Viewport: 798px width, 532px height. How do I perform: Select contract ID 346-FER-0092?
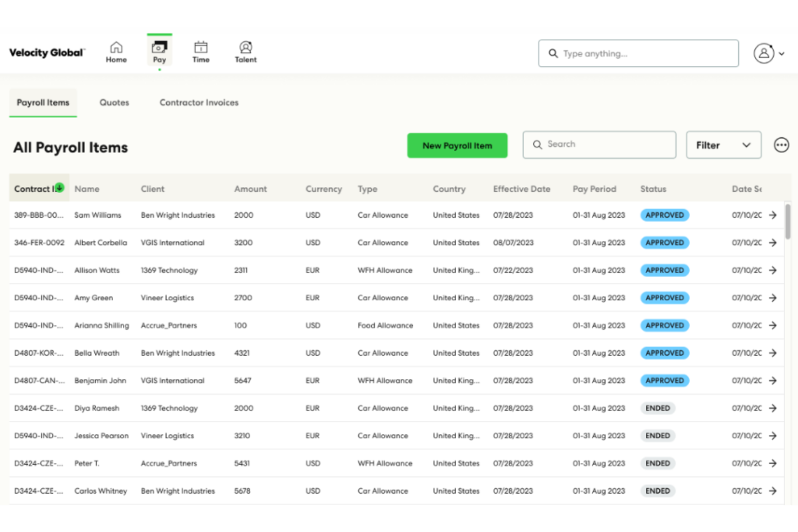coord(39,243)
